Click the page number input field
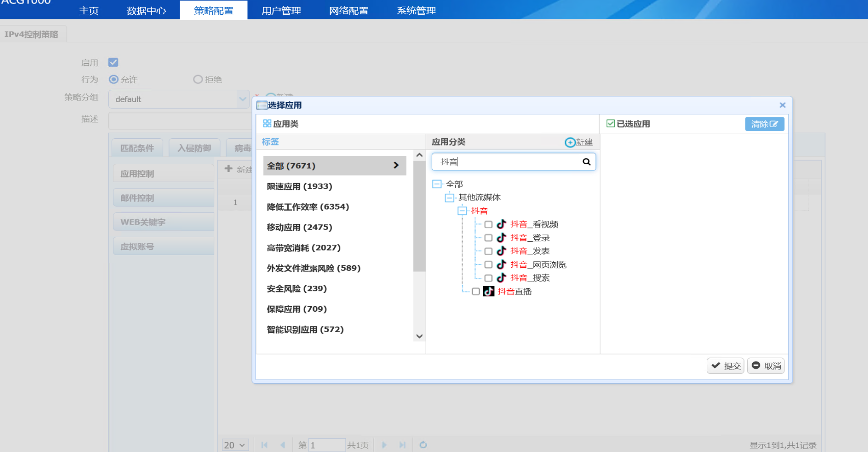Screen dimensions: 868x452 point(327,445)
